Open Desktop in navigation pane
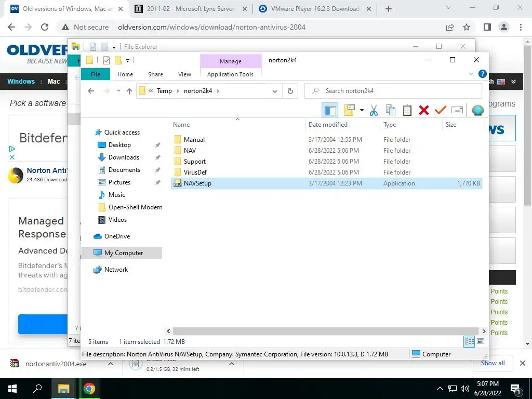The width and height of the screenshot is (532, 399). coord(119,145)
